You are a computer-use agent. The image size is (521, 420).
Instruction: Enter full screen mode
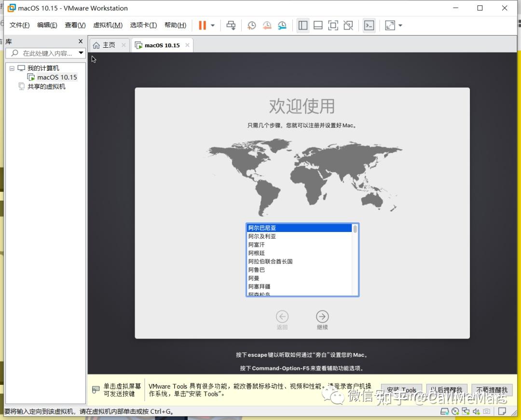(333, 25)
